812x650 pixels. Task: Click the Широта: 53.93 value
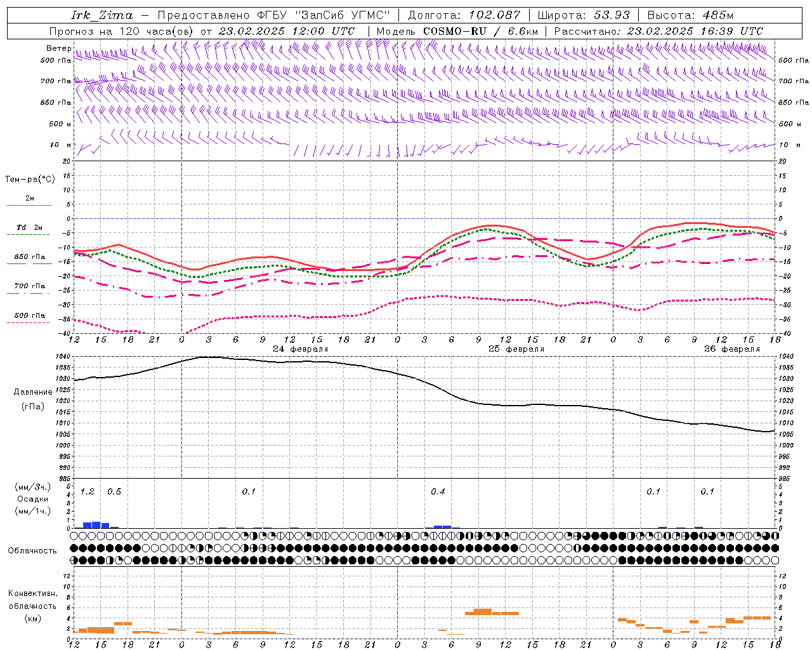tap(584, 15)
